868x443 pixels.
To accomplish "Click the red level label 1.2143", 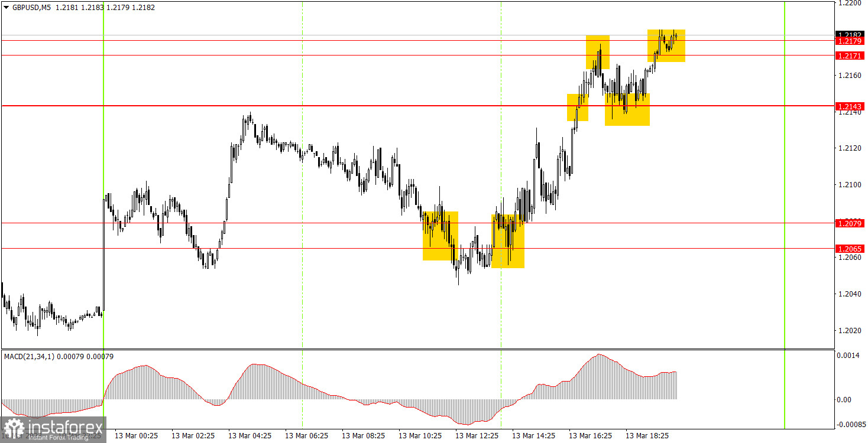I will (850, 106).
